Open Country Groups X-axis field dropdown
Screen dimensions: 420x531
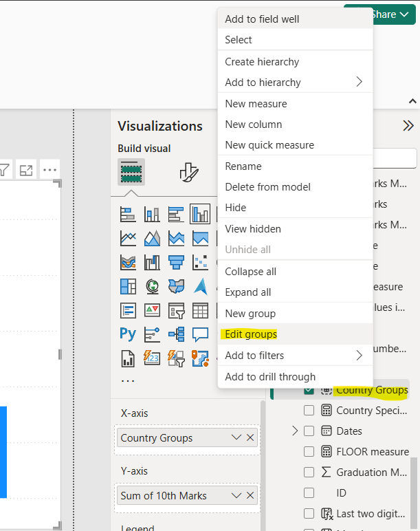click(x=236, y=438)
